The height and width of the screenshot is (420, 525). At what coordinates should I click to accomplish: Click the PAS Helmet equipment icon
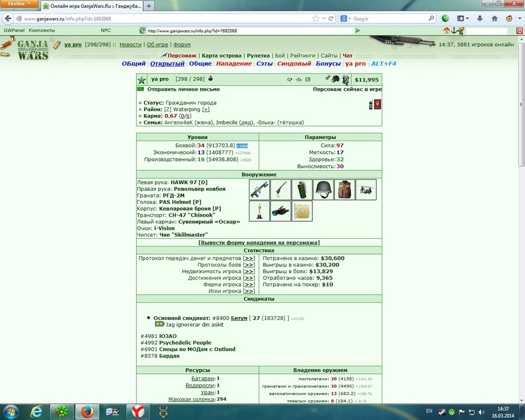pos(323,190)
